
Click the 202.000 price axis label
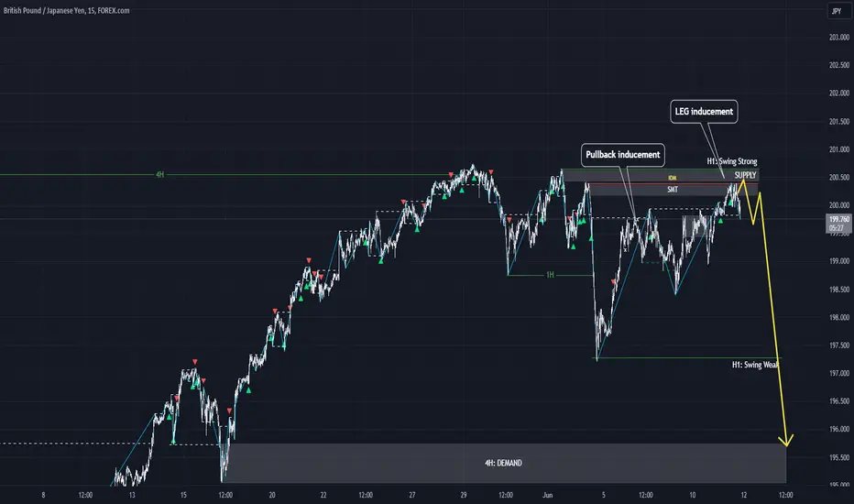click(838, 93)
